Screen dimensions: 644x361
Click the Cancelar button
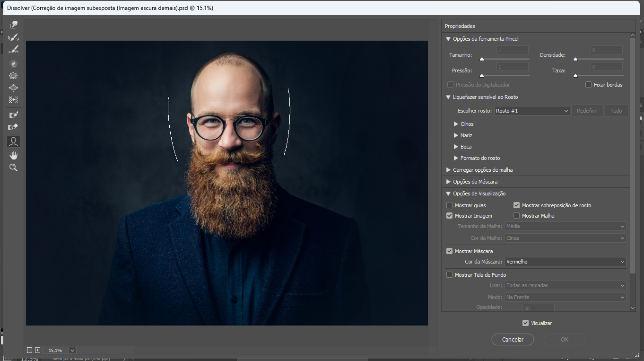click(513, 339)
